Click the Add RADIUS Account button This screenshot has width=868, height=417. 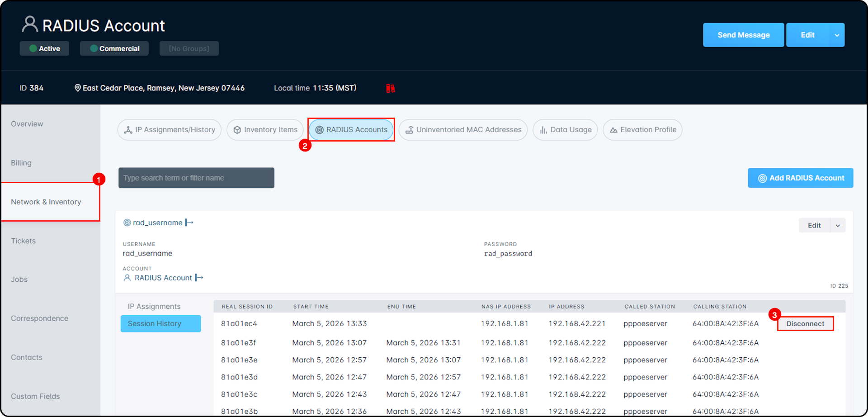pos(800,178)
